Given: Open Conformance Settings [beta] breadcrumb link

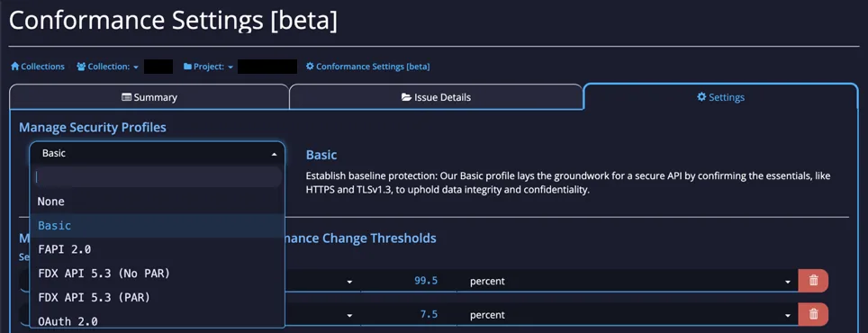Looking at the screenshot, I should [367, 67].
